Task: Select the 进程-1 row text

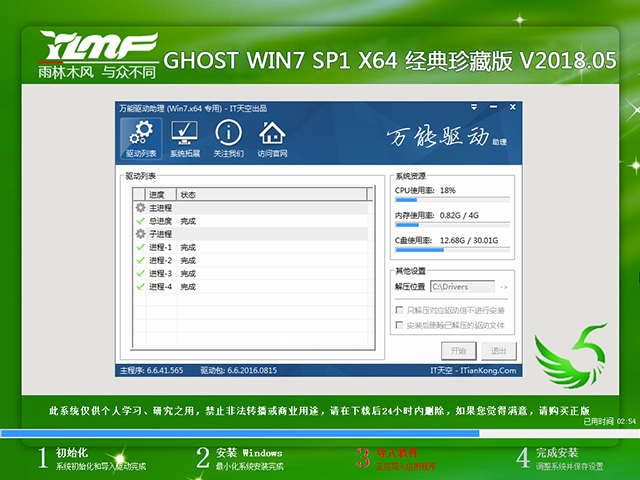Action: click(x=160, y=247)
